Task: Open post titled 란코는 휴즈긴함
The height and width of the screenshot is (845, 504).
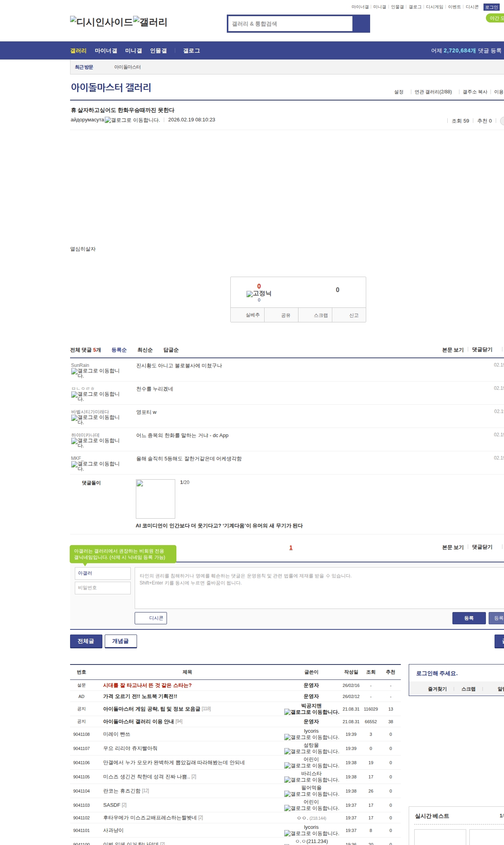Action: [122, 791]
